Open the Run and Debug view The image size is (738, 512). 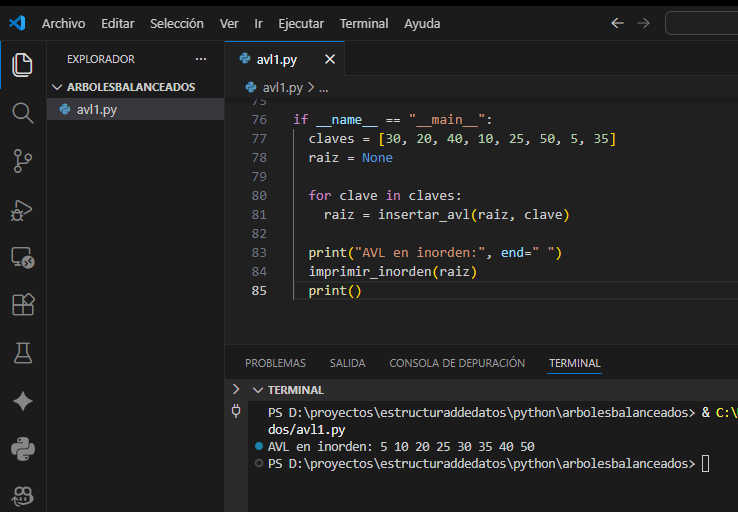point(22,209)
